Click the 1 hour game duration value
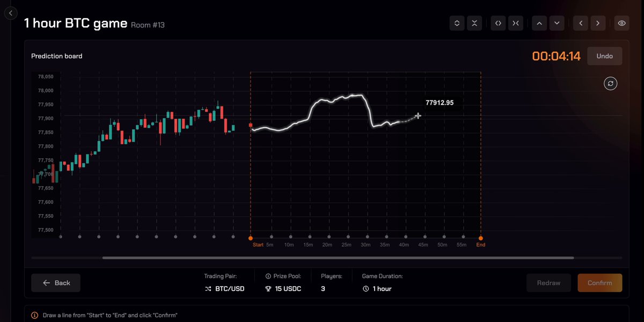Screen dimensions: 644x322 [382, 289]
